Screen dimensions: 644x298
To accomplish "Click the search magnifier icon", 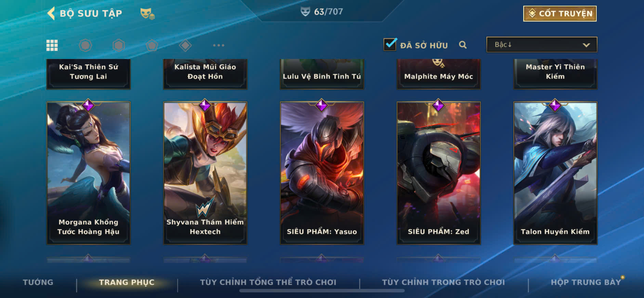I will pos(463,45).
